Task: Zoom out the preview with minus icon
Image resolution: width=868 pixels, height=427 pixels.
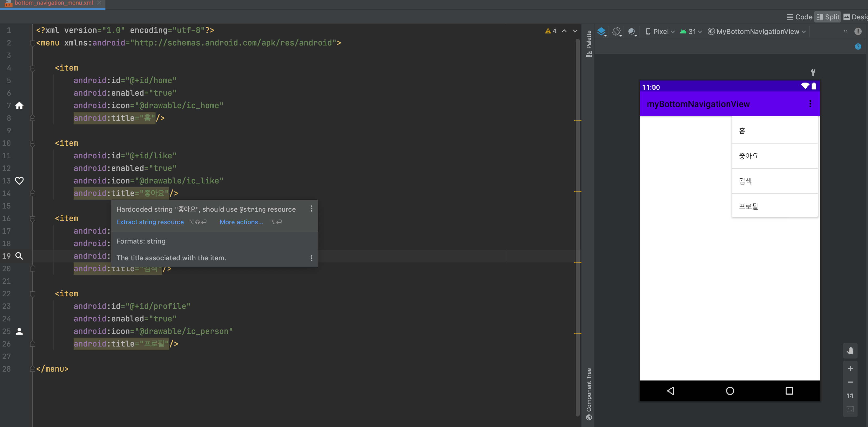Action: pos(850,382)
